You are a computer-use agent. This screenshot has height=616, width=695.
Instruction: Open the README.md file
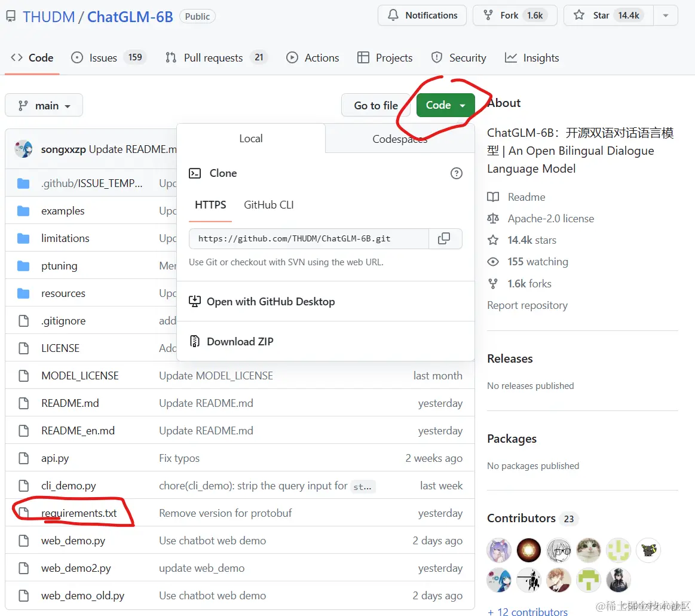pyautogui.click(x=70, y=403)
